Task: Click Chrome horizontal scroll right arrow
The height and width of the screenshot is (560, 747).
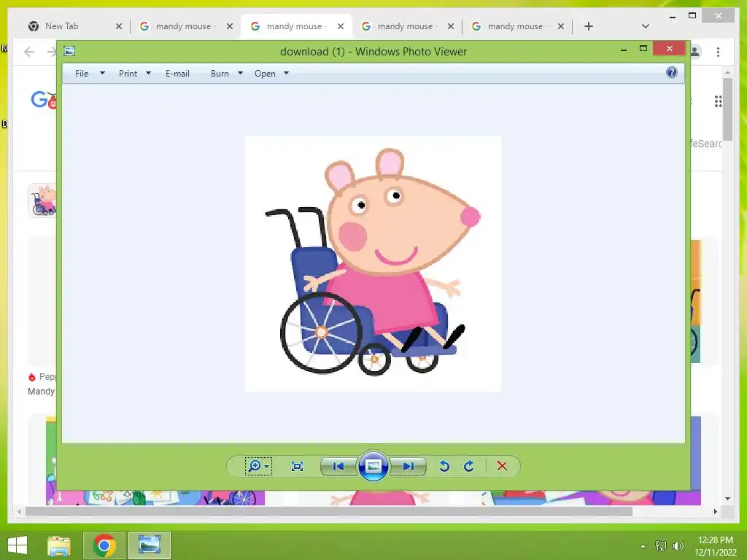Action: 715,511
